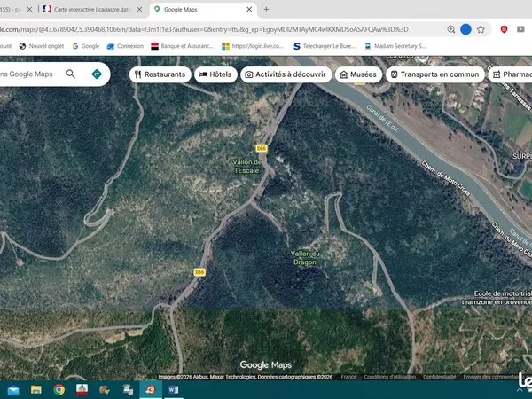The image size is (532, 399).
Task: Click the upper D66 road marker
Action: coord(262,149)
